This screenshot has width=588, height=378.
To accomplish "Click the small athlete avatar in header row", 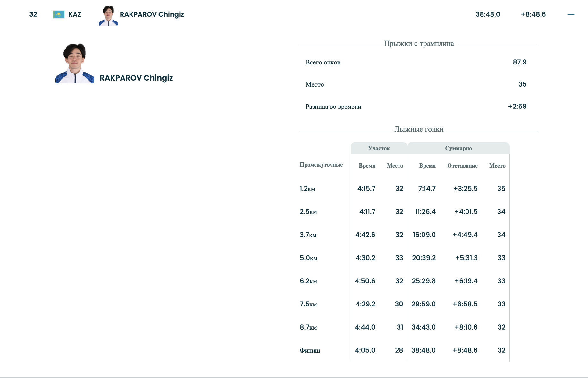I will point(108,15).
